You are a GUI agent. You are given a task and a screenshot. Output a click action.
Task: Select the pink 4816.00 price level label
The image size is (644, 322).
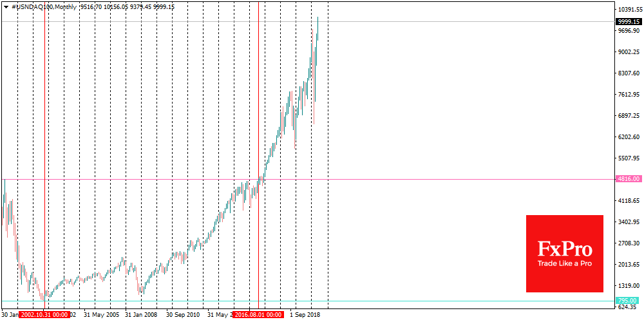[x=628, y=179]
